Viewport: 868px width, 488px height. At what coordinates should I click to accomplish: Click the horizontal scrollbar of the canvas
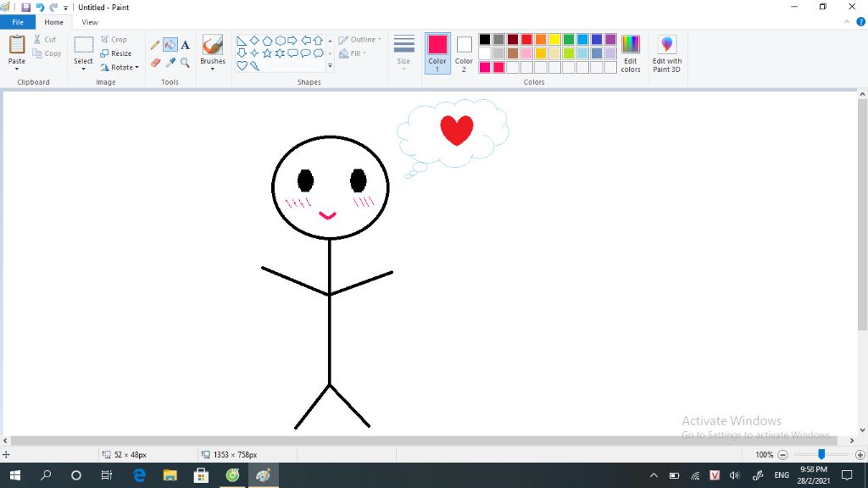[424, 441]
